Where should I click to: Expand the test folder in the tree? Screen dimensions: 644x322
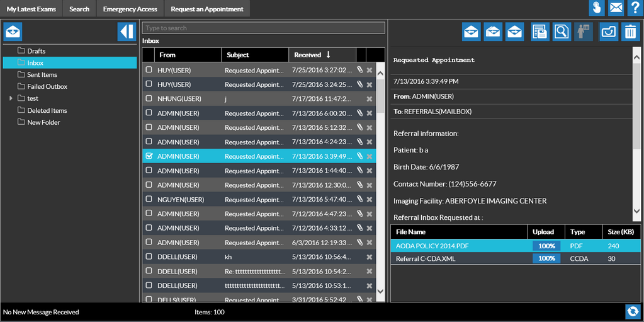(11, 98)
